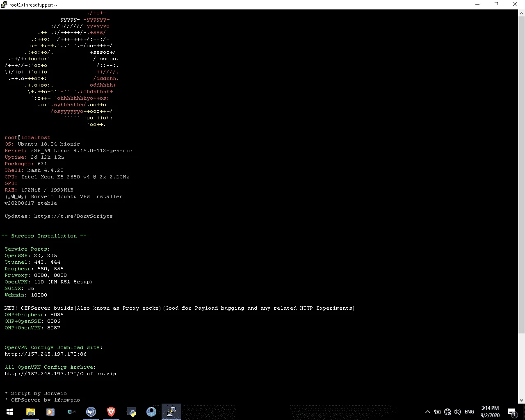The height and width of the screenshot is (420, 525).
Task: Open the Windows Start menu
Action: 10,411
